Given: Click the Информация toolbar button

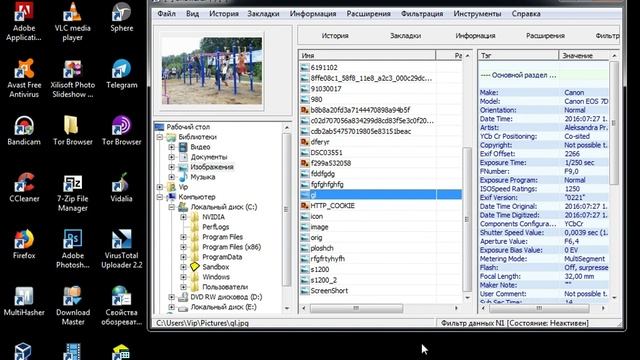Looking at the screenshot, I should (475, 36).
